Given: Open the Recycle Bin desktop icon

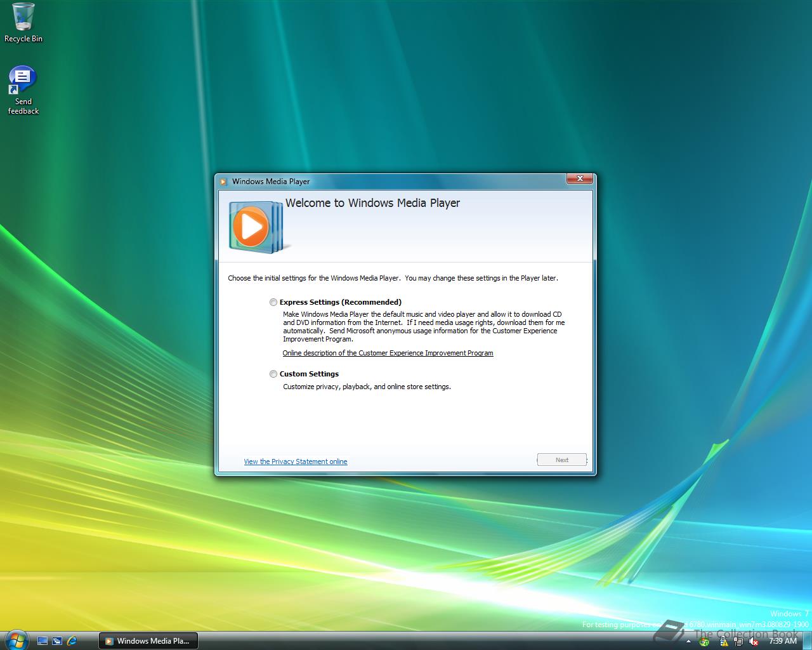Looking at the screenshot, I should (23, 23).
